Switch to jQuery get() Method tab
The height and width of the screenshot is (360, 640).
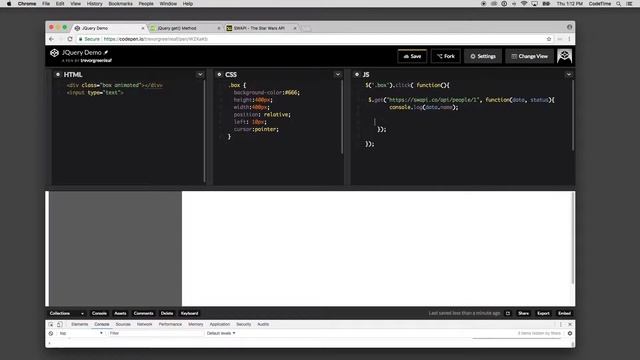[x=185, y=28]
